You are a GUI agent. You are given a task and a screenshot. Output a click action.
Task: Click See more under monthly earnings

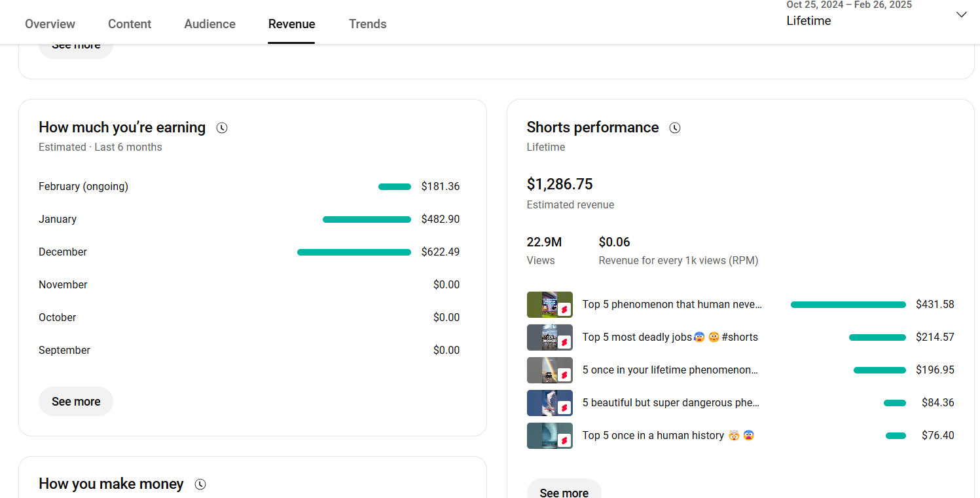(76, 402)
